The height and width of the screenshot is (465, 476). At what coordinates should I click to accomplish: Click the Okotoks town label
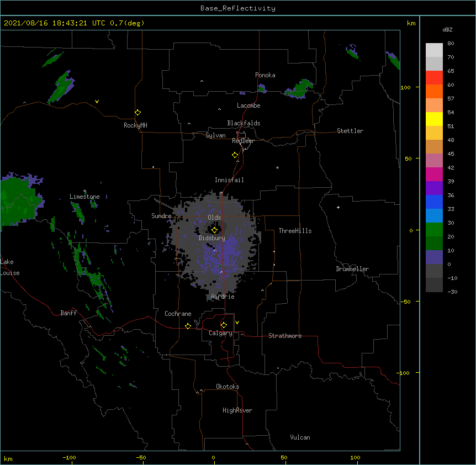tap(228, 387)
